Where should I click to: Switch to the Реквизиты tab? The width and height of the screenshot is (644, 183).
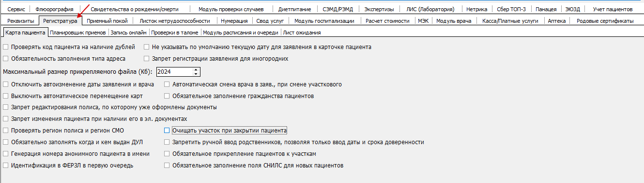[20, 21]
